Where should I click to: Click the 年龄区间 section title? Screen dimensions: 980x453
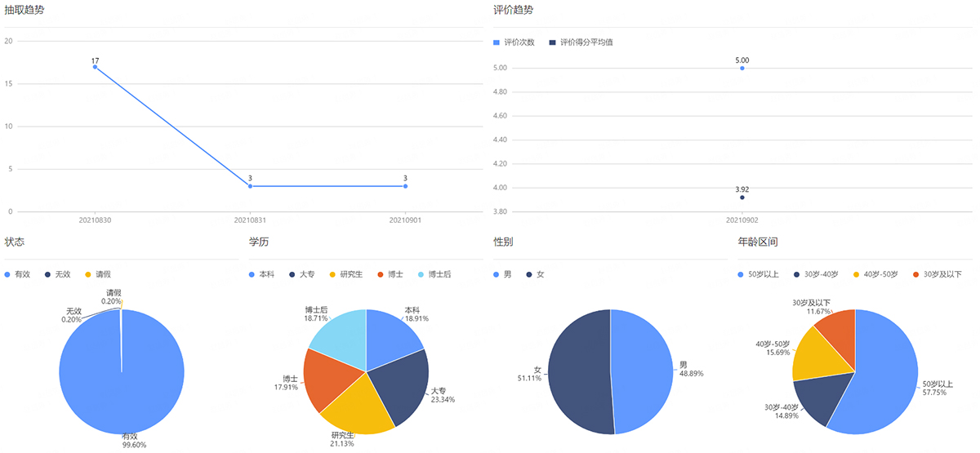coord(758,242)
